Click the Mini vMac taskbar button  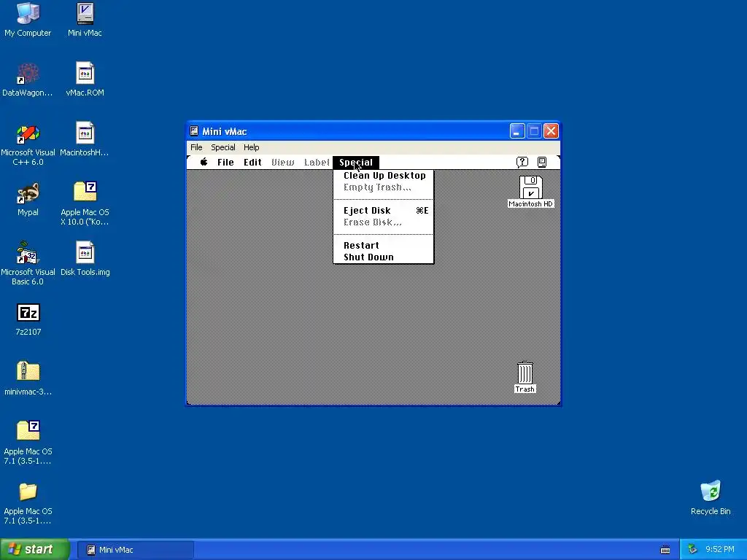click(135, 550)
